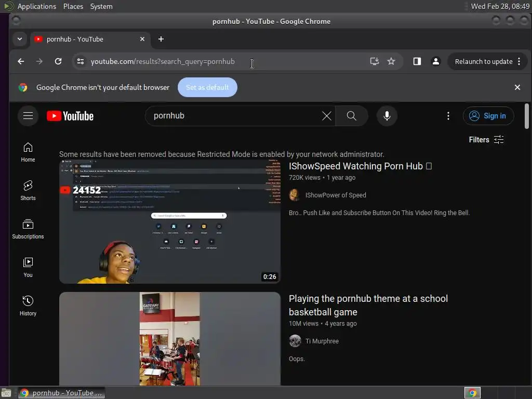Click the IShowSpeed video thumbnail

170,221
